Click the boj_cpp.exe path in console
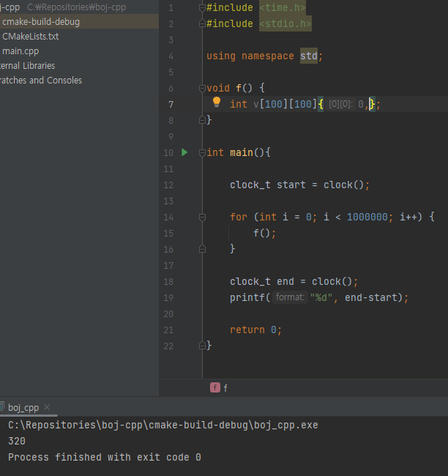 pos(163,425)
